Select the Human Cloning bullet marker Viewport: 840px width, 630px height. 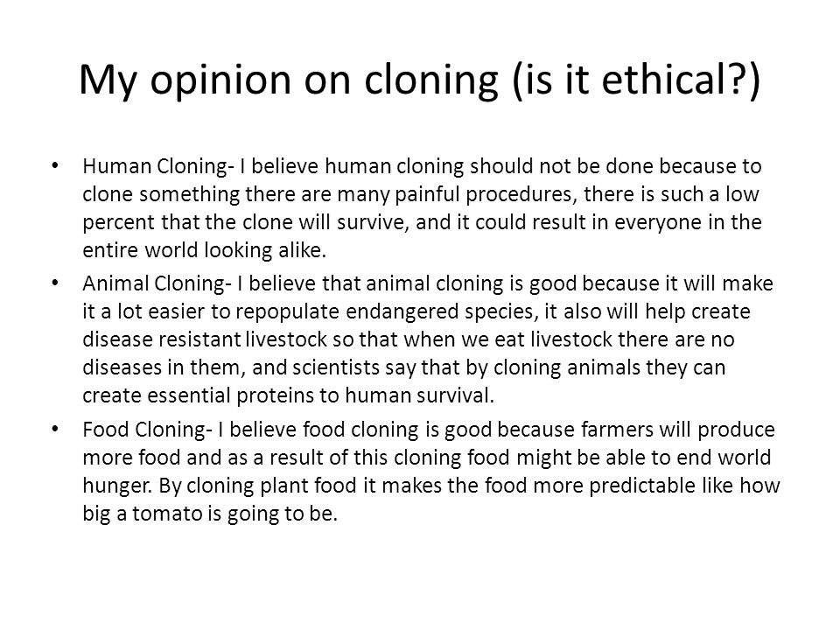pyautogui.click(x=54, y=166)
